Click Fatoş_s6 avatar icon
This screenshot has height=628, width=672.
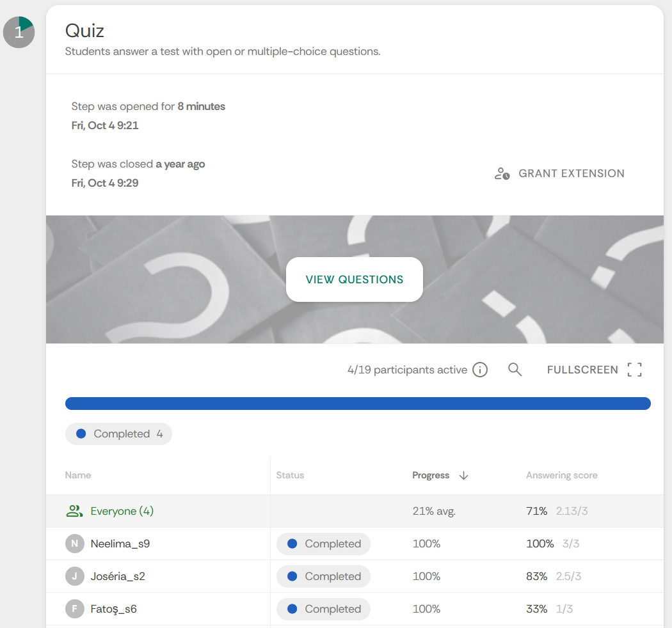75,609
